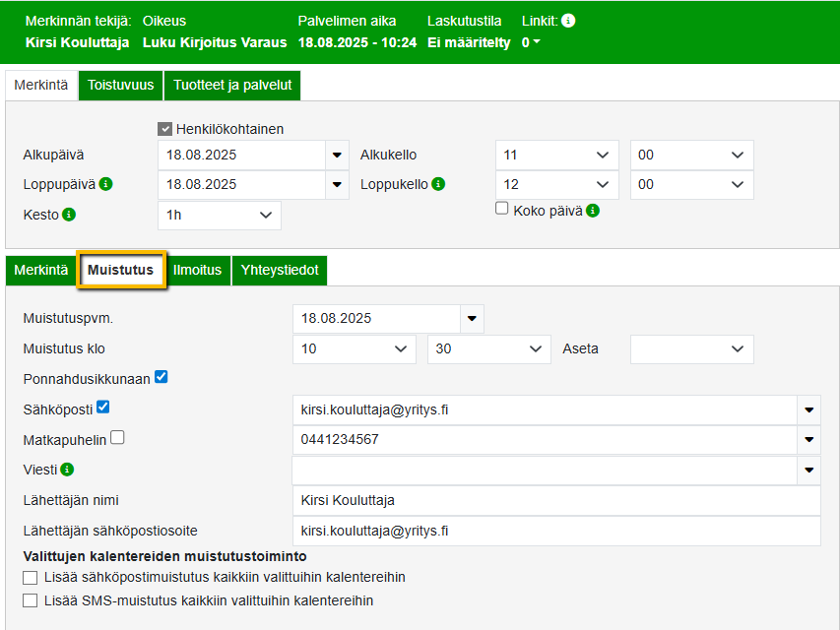Click info icon beside Kesto label
Image resolution: width=840 pixels, height=630 pixels.
point(69,215)
